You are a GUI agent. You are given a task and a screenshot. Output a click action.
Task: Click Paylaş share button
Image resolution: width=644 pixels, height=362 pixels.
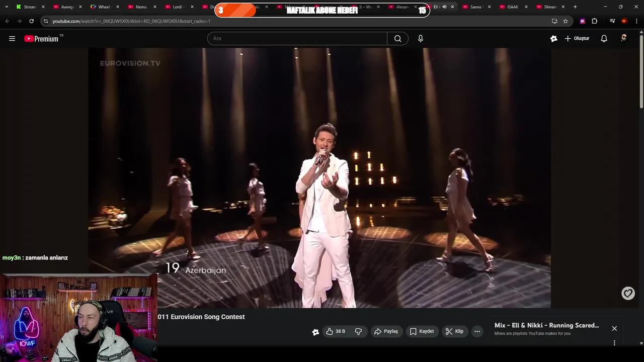tap(386, 331)
